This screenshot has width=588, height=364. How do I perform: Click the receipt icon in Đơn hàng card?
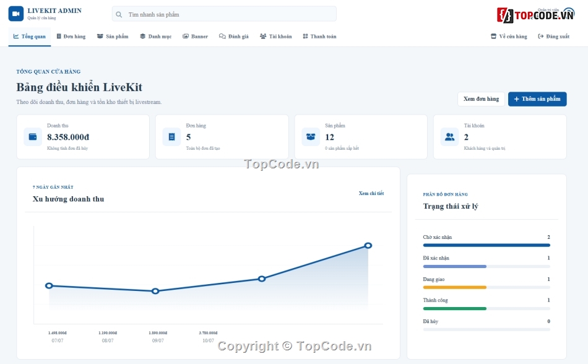pos(171,137)
